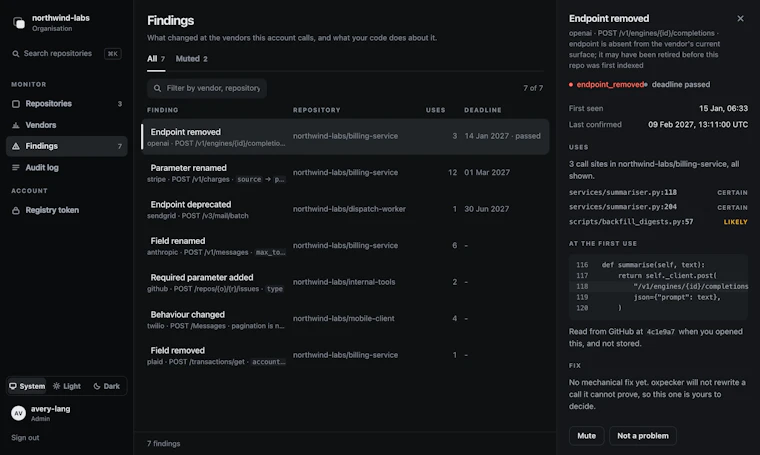760x455 pixels.
Task: Click the 14 Jan 2027 · passed deadline
Action: tap(502, 136)
